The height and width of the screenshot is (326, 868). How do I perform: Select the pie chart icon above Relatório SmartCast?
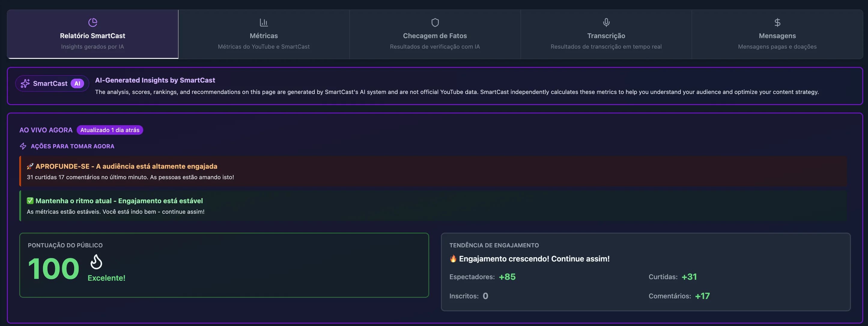click(93, 22)
